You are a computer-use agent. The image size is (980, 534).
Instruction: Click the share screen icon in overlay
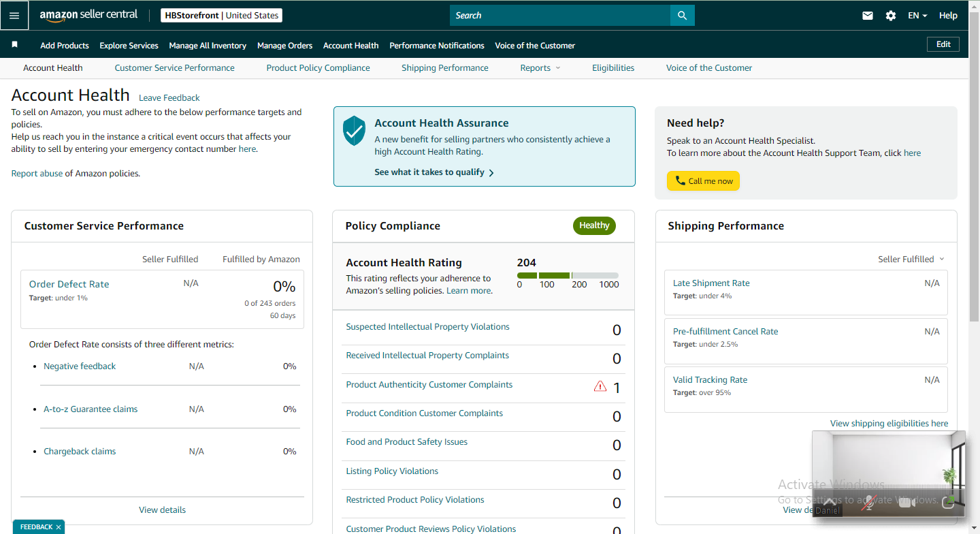point(948,502)
